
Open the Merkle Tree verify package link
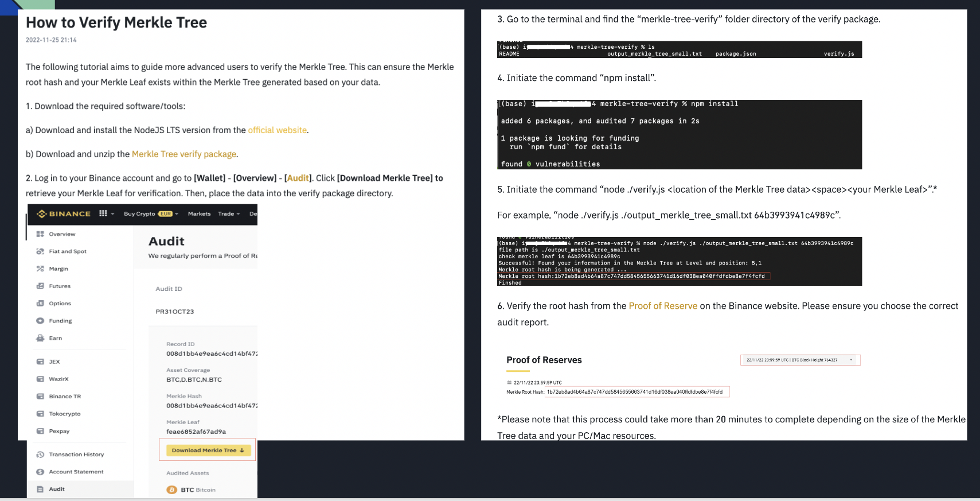pyautogui.click(x=184, y=154)
